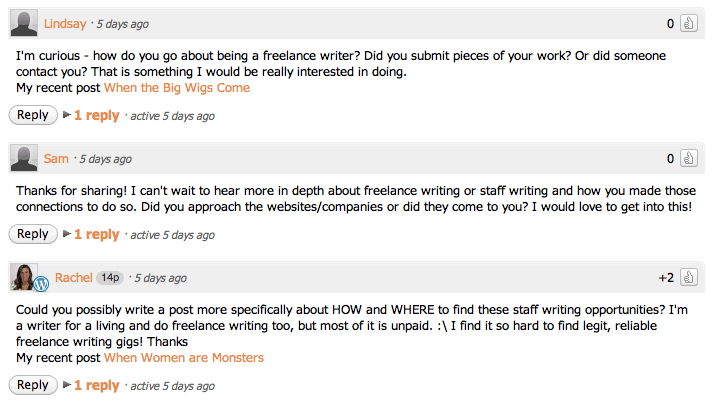The image size is (714, 408).
Task: Open the 'When Women are Monsters' post
Action: [184, 358]
